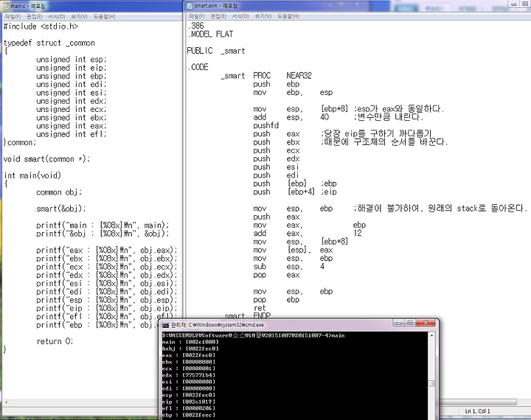Click the 'pushfd' instruction line
531x420 pixels.
pos(265,125)
